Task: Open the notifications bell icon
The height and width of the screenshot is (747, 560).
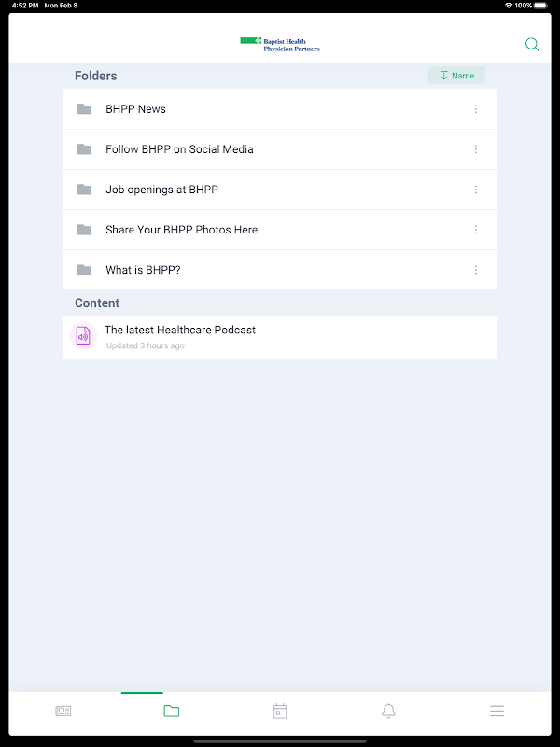Action: click(x=388, y=712)
